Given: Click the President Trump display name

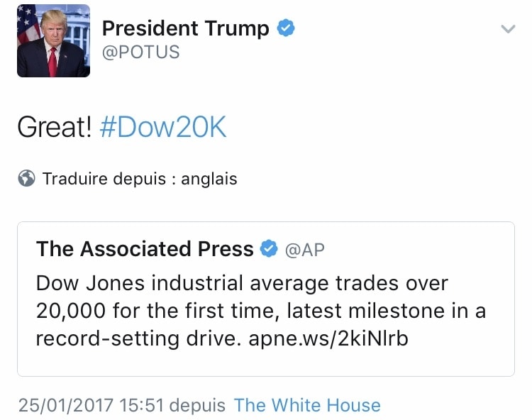Looking at the screenshot, I should (185, 28).
